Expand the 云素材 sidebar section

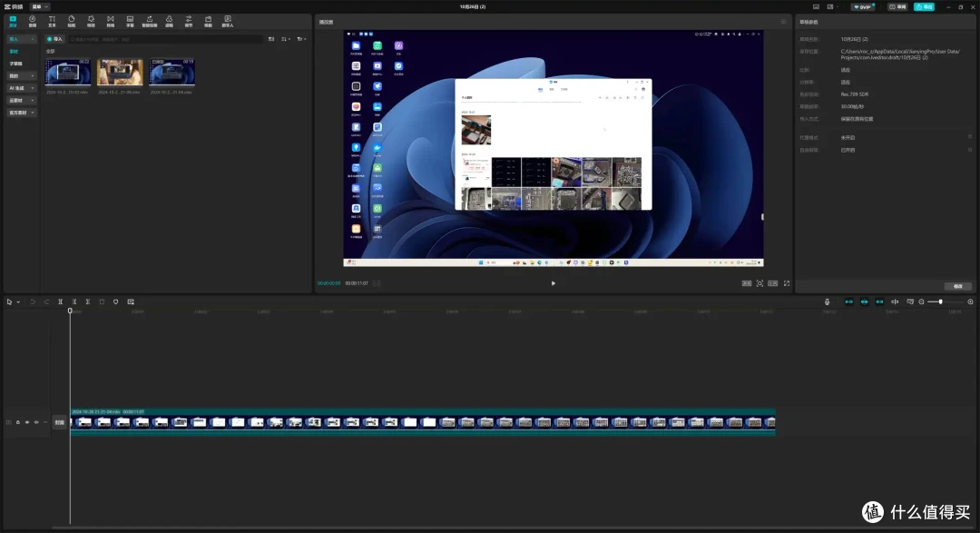click(x=21, y=100)
